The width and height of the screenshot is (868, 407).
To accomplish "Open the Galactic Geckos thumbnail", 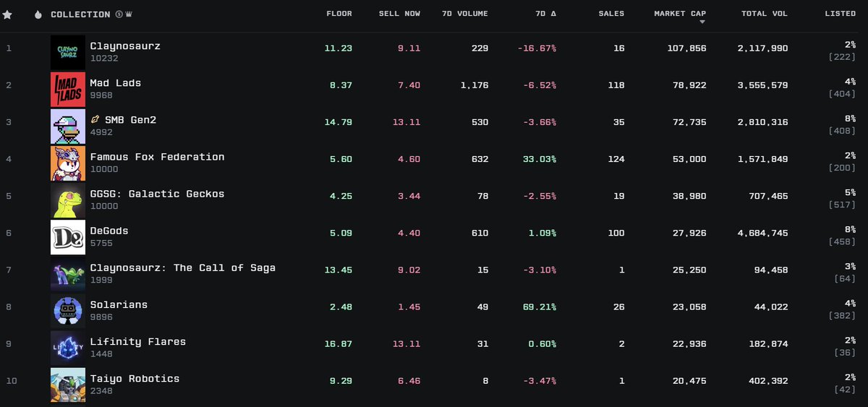I will tap(68, 200).
